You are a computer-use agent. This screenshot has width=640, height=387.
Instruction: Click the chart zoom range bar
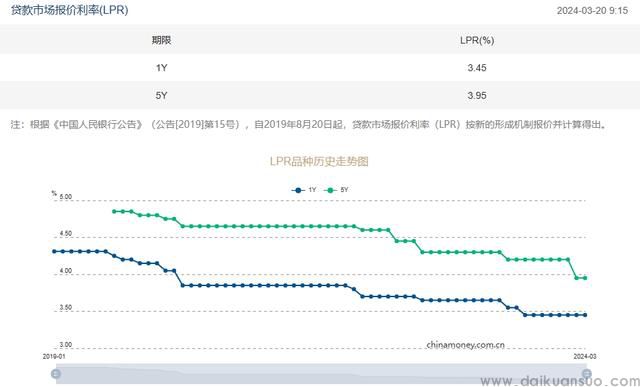tap(321, 374)
